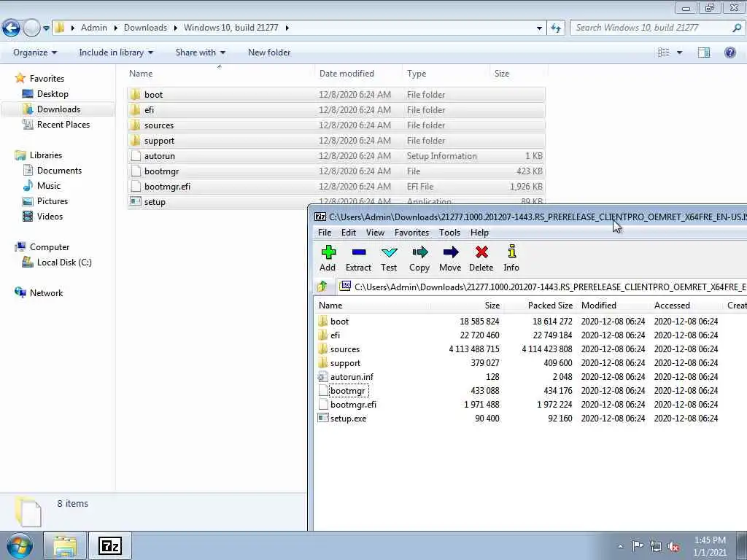Toggle the preview pane icon

(704, 52)
